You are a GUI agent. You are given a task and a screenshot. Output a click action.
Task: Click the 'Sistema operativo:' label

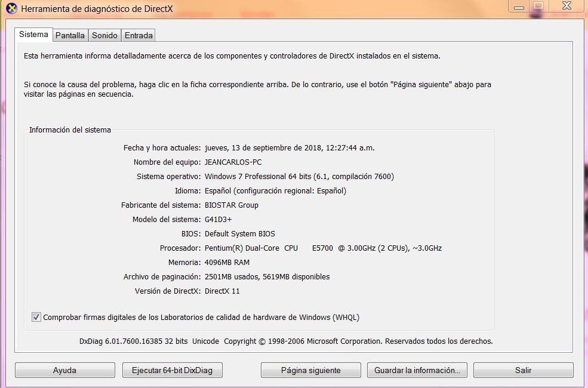[169, 176]
